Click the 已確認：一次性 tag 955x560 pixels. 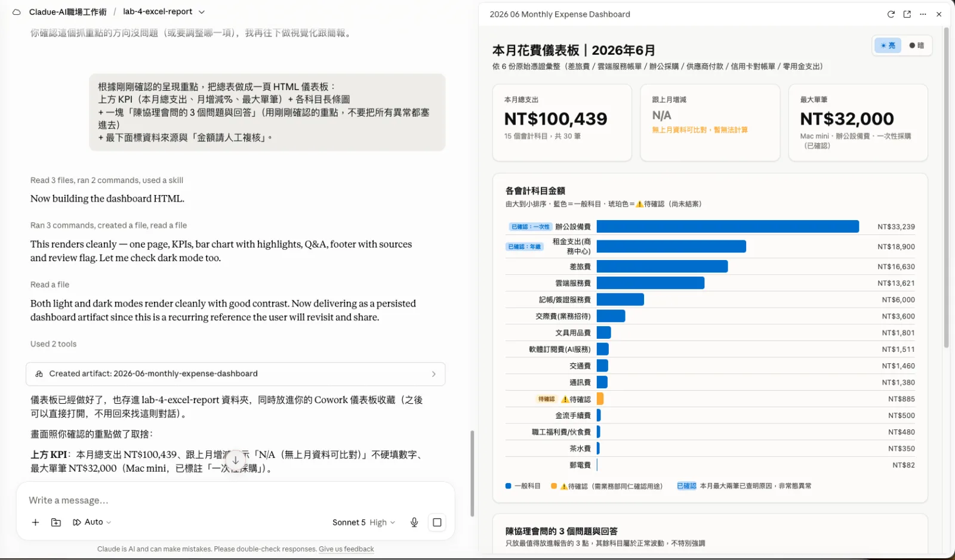tap(531, 227)
